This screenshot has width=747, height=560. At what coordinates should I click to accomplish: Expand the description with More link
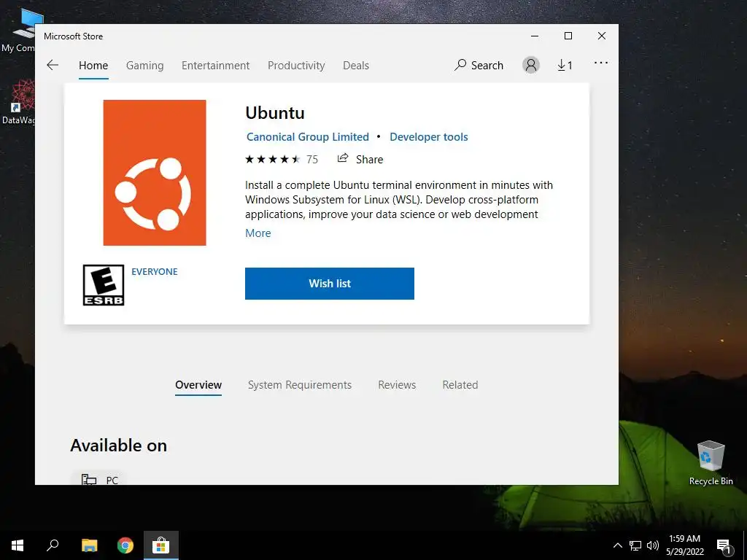pos(258,233)
